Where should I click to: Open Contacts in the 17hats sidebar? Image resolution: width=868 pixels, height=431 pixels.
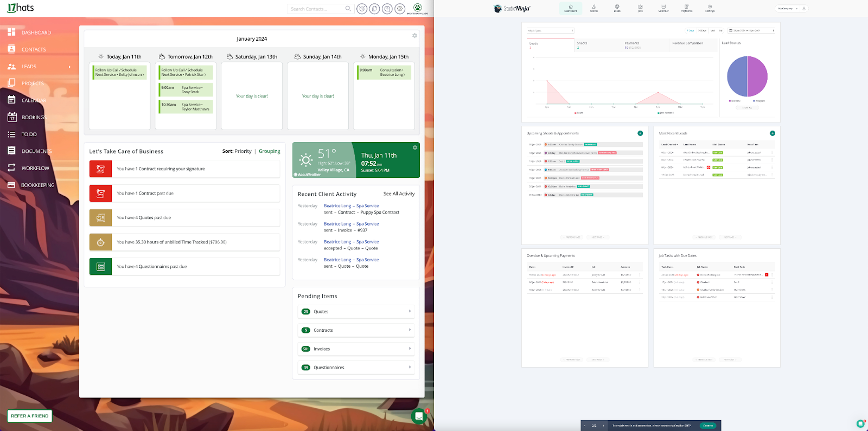click(27, 49)
